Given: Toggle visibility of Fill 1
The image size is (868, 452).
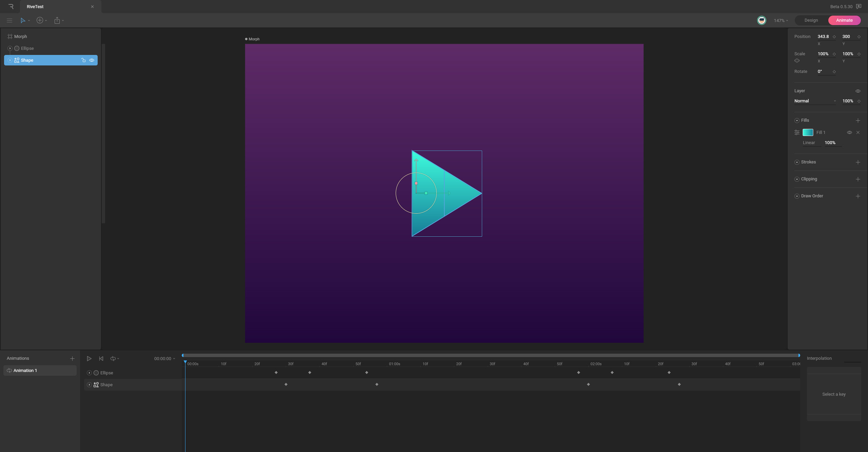Looking at the screenshot, I should pyautogui.click(x=849, y=132).
